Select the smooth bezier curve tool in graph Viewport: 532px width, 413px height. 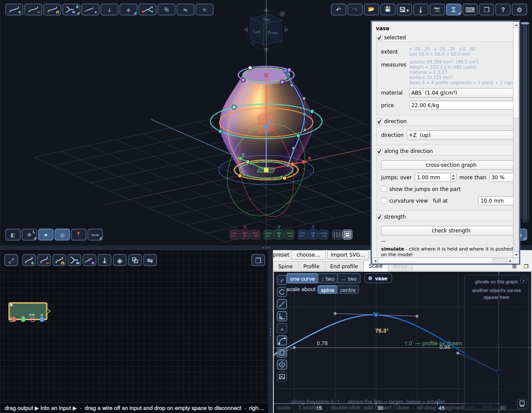tap(282, 340)
